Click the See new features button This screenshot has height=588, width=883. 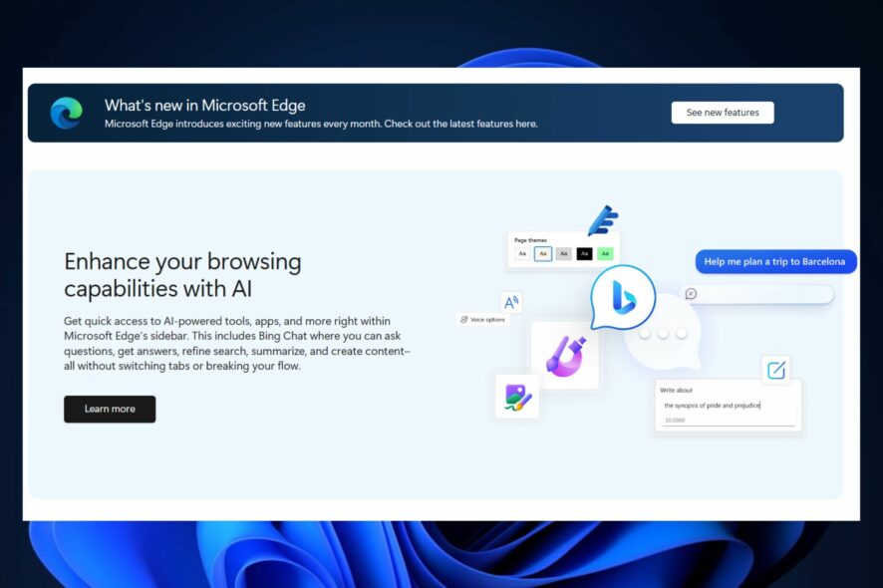pyautogui.click(x=723, y=113)
